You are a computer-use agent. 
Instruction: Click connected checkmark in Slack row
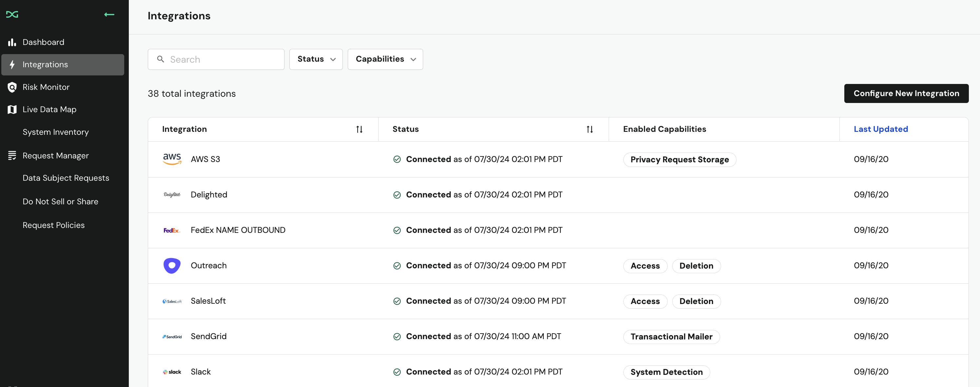pyautogui.click(x=397, y=372)
